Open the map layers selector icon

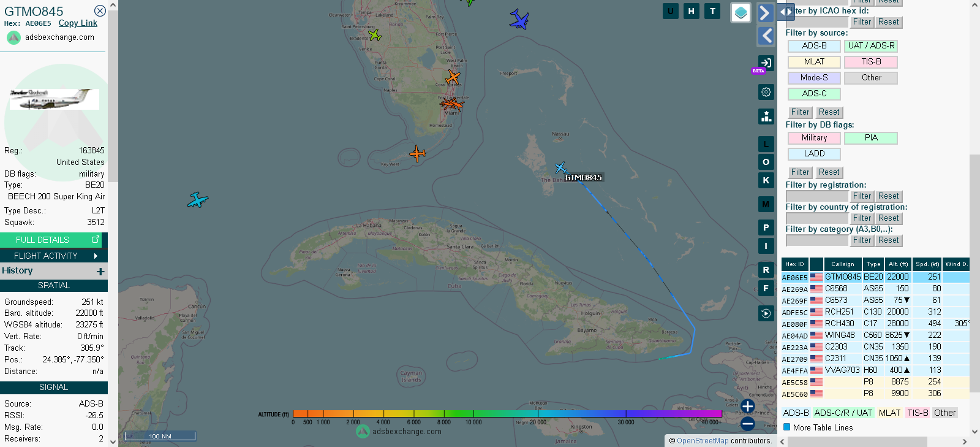pos(741,12)
